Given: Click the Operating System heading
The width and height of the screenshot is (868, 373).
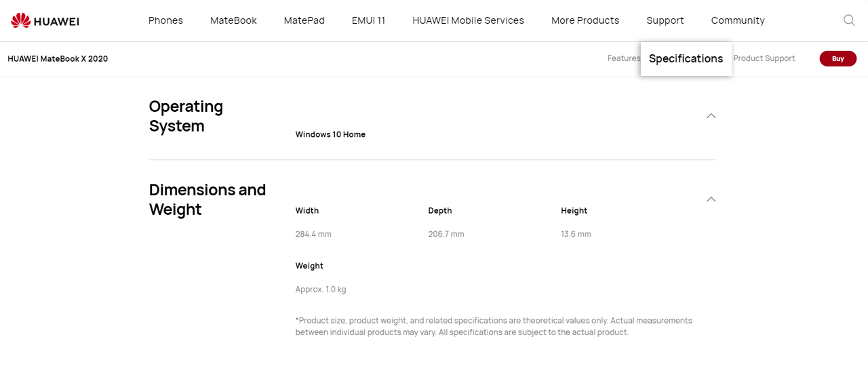Looking at the screenshot, I should point(186,116).
